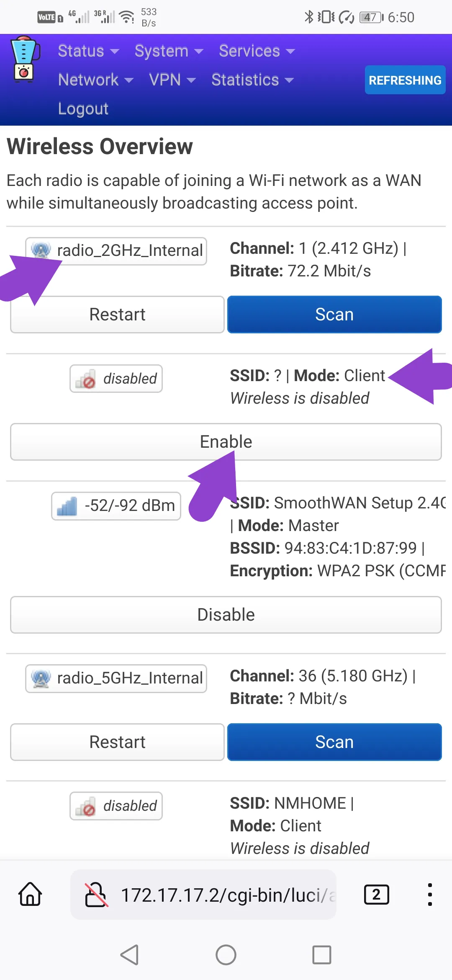Expand the Network dropdown menu
Screen dimensions: 452x980
[x=96, y=80]
